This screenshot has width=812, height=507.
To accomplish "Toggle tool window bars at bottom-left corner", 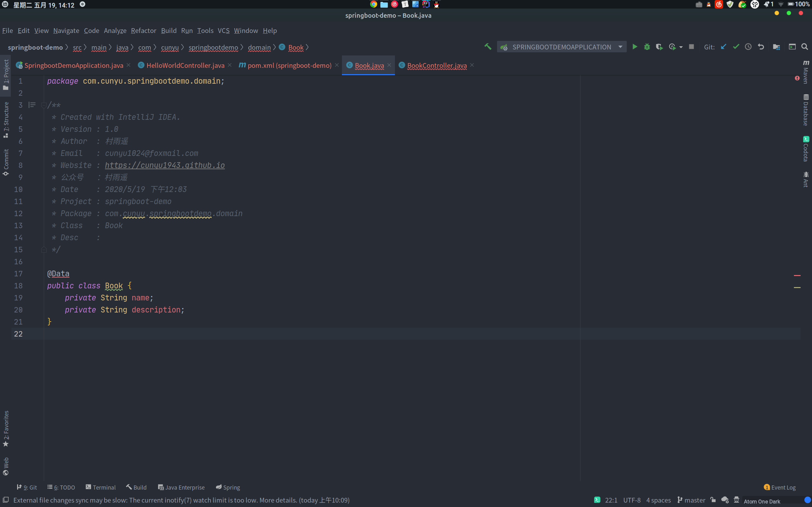I will tap(6, 500).
